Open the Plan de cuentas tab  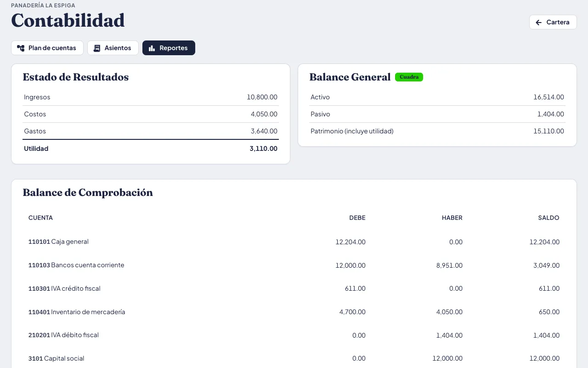(47, 48)
